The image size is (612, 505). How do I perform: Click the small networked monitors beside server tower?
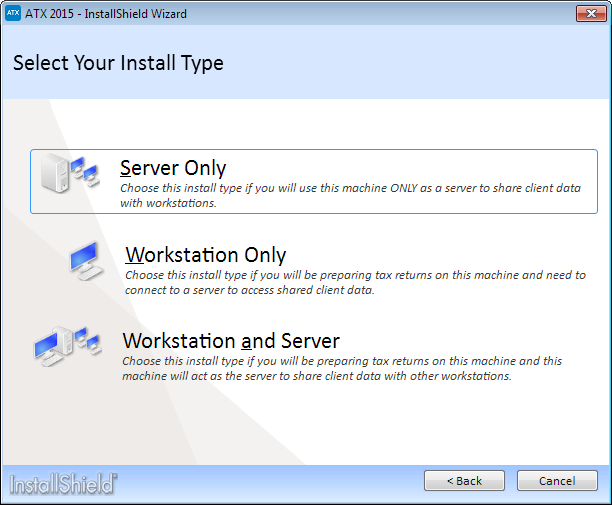coord(85,171)
